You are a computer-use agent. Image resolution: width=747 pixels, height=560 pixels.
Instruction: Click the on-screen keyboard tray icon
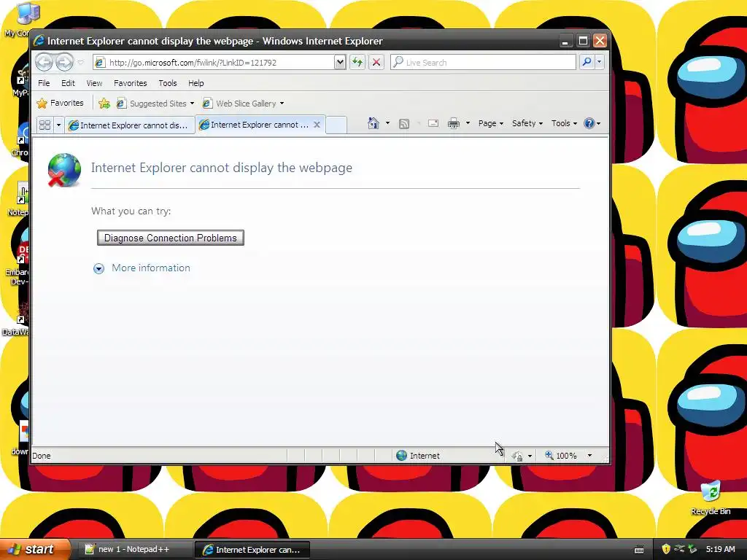tap(639, 550)
